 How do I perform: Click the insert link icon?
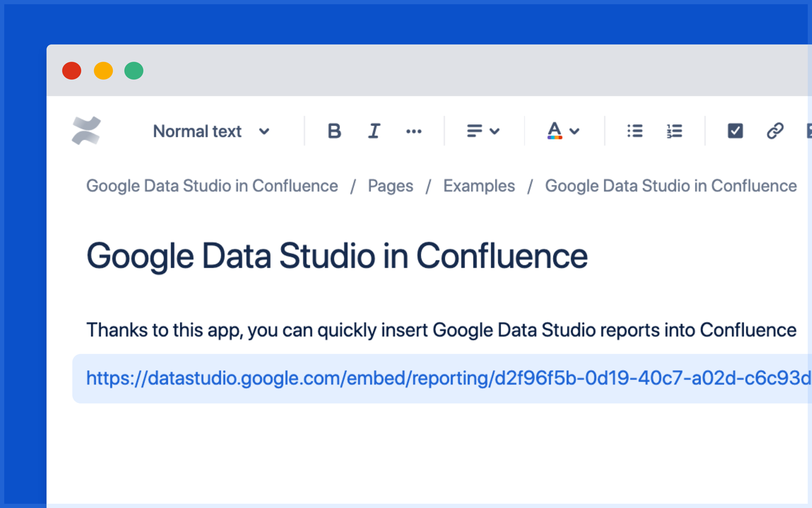[775, 132]
